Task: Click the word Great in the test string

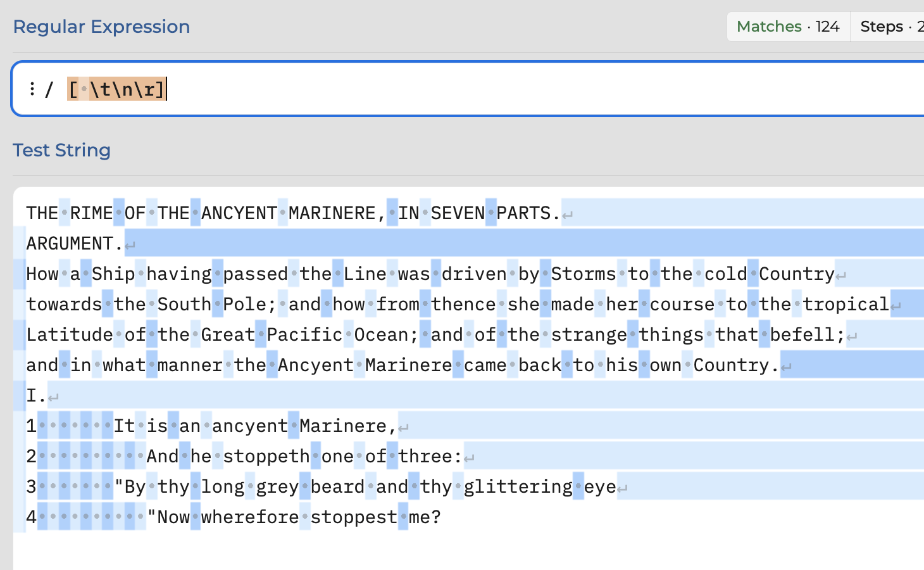Action: pos(228,334)
